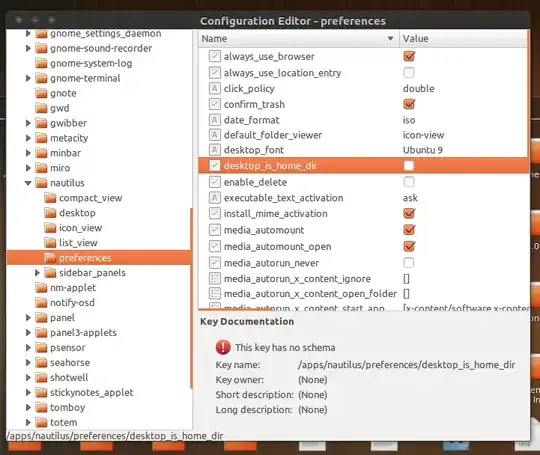The height and width of the screenshot is (455, 540).
Task: Click the left tree pane scrollbar
Action: click(x=191, y=299)
